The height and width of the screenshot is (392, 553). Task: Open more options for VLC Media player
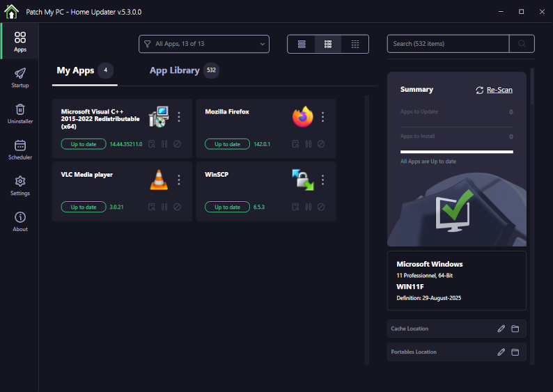179,180
